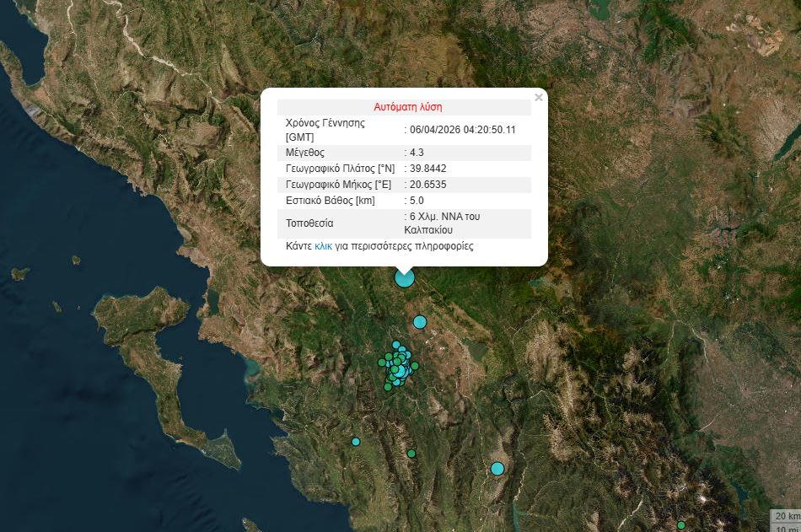Select the blue earthquake marker in the lower right-center
The image size is (801, 532).
point(497,469)
